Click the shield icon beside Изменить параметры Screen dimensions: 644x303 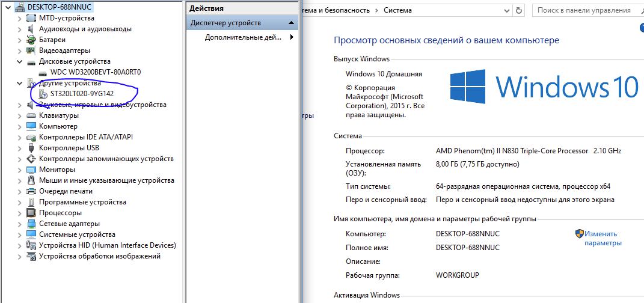coord(580,234)
